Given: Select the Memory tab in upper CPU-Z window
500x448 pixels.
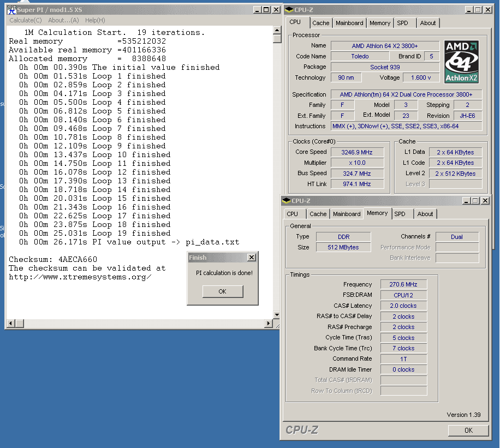Looking at the screenshot, I should click(380, 23).
